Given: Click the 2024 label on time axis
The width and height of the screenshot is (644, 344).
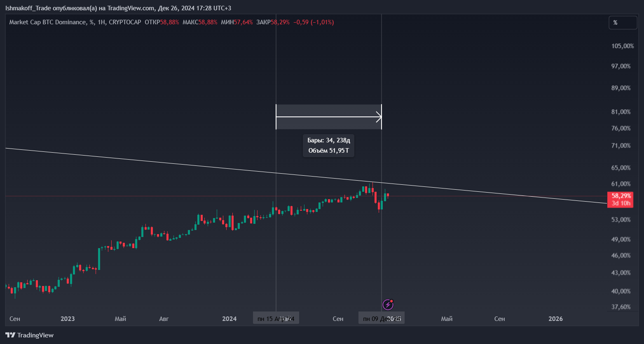Looking at the screenshot, I should (229, 319).
